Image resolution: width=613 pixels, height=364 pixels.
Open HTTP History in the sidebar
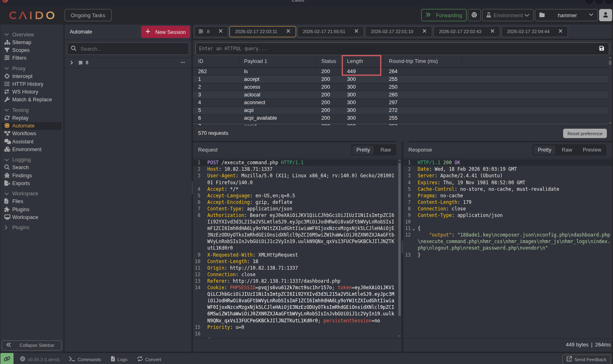point(27,84)
